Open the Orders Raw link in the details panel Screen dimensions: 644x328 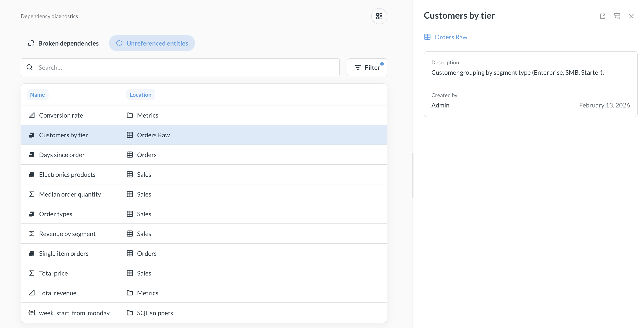tap(451, 37)
